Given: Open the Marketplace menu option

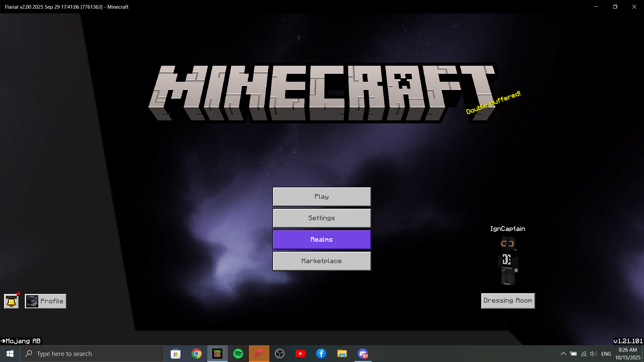Looking at the screenshot, I should pos(322,261).
